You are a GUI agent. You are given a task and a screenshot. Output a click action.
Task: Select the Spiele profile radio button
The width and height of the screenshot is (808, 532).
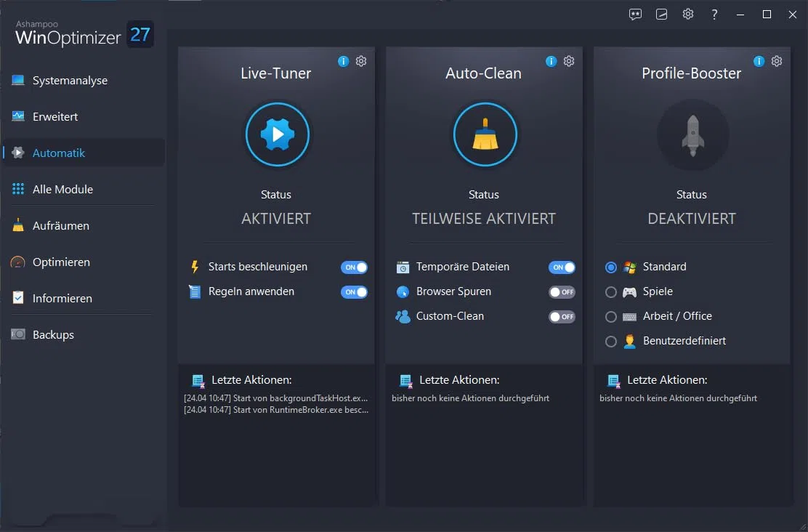coord(610,291)
